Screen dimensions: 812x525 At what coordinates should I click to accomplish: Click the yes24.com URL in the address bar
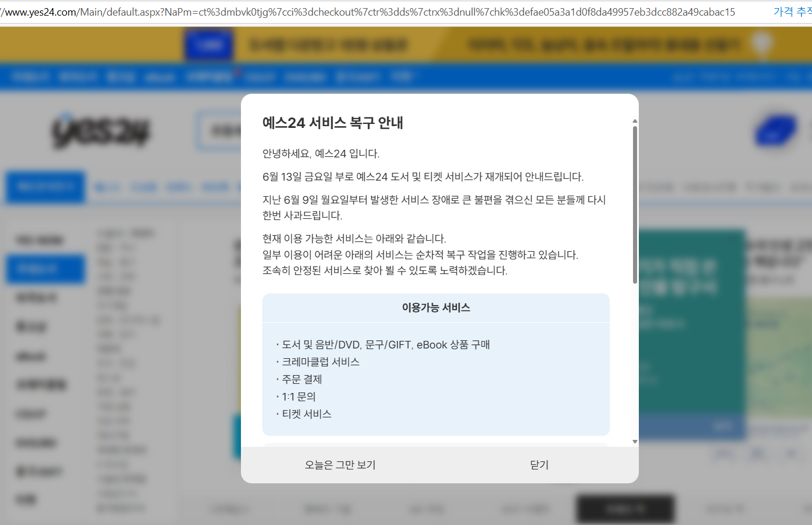coord(368,12)
